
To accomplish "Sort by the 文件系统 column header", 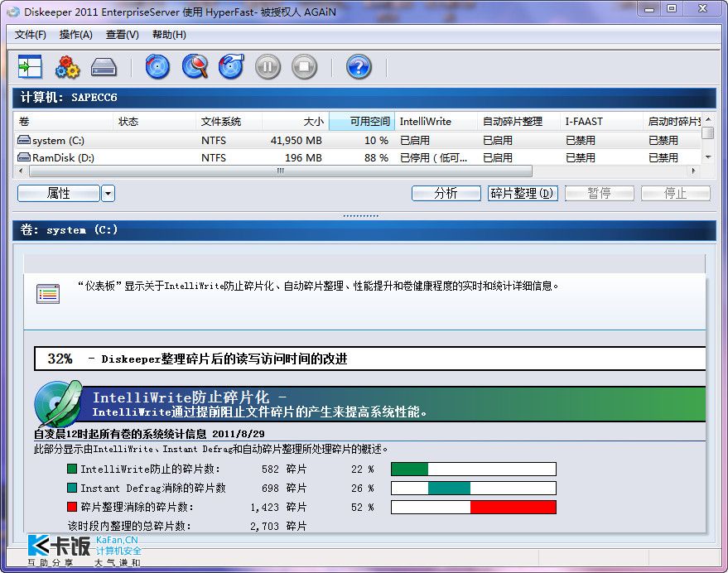I will (229, 122).
